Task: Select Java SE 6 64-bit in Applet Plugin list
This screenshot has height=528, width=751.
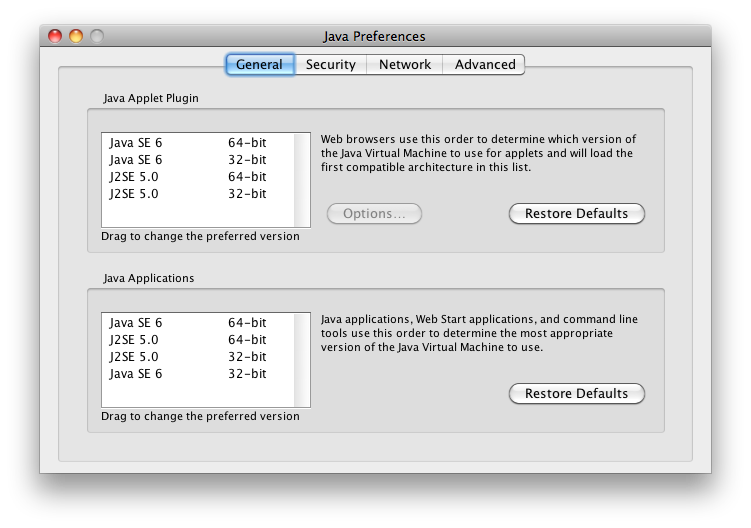Action: [198, 143]
